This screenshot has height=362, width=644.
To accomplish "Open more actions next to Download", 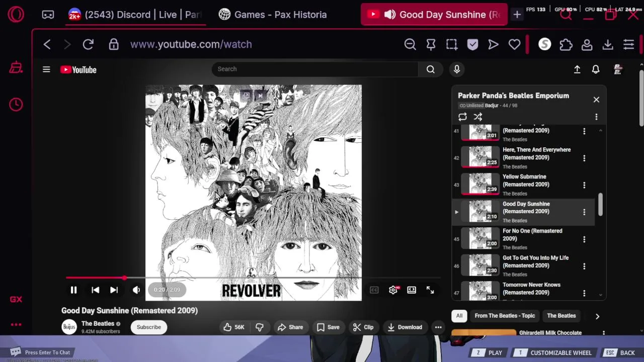I will click(438, 327).
